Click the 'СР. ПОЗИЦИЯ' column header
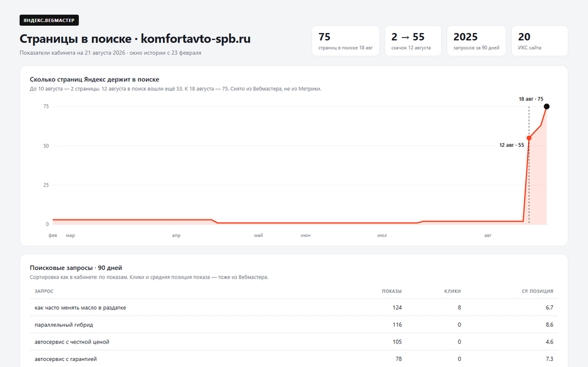Screen dimensions: 588x367 coord(538,291)
